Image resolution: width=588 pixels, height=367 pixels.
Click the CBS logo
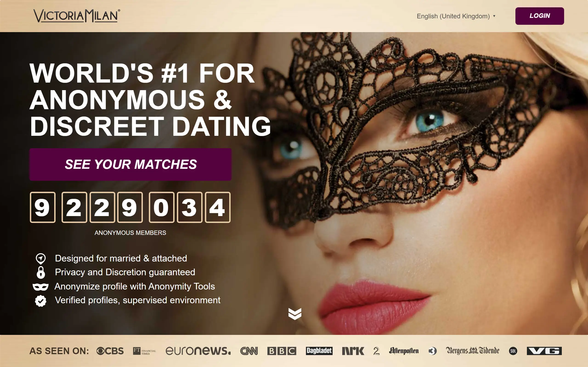[x=110, y=351]
